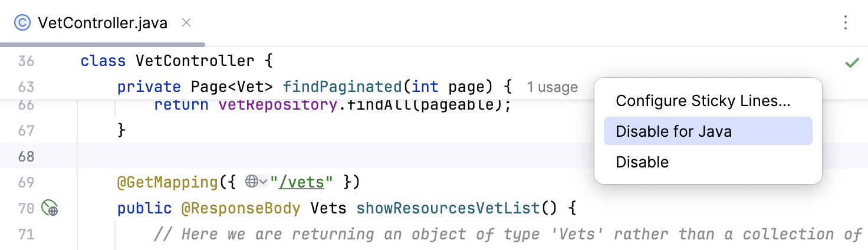This screenshot has height=250, width=868.
Task: Open the editor tab options kebab menu
Action: 846,23
